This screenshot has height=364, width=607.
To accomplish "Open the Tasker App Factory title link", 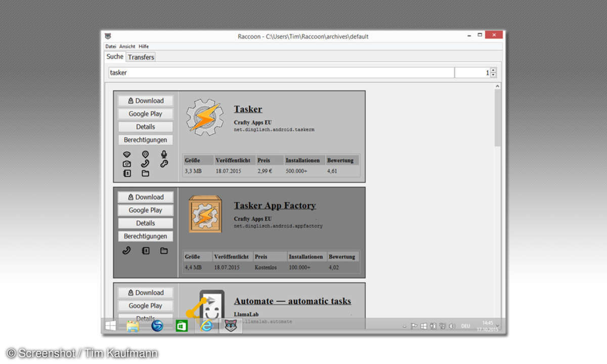I will tap(275, 206).
